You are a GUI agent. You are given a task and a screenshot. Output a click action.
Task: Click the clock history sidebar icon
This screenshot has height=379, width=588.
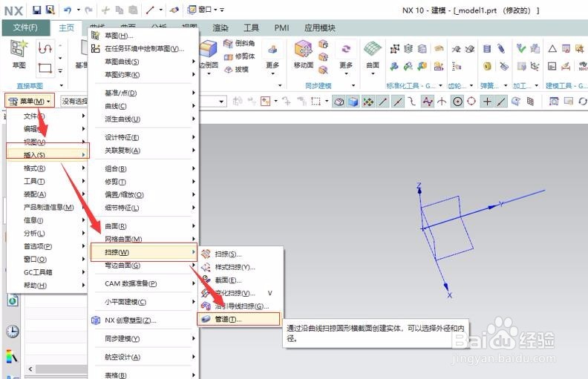coord(13,331)
